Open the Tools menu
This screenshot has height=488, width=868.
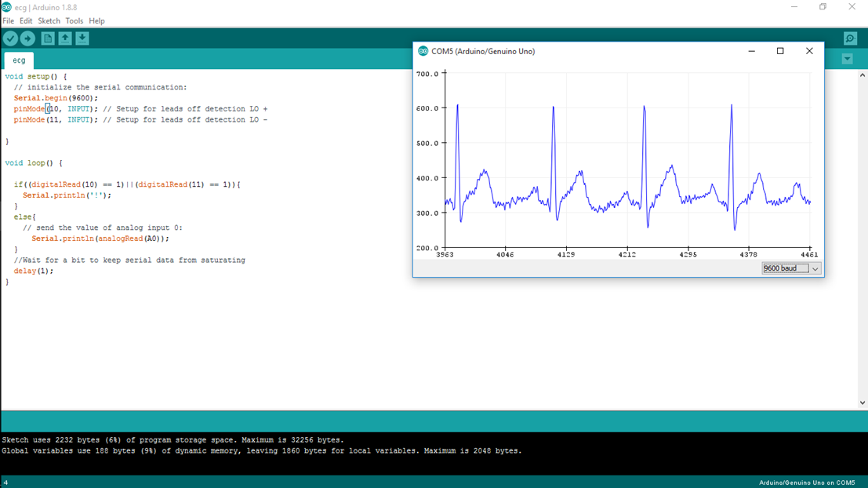point(74,21)
